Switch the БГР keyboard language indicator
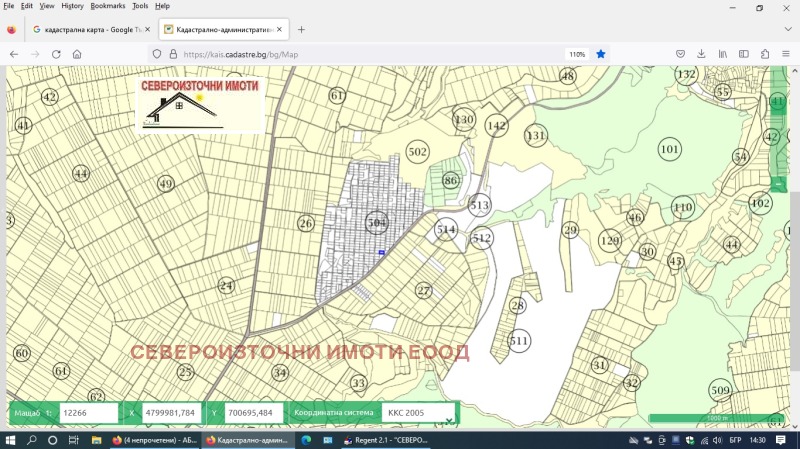800x449 pixels. (735, 440)
